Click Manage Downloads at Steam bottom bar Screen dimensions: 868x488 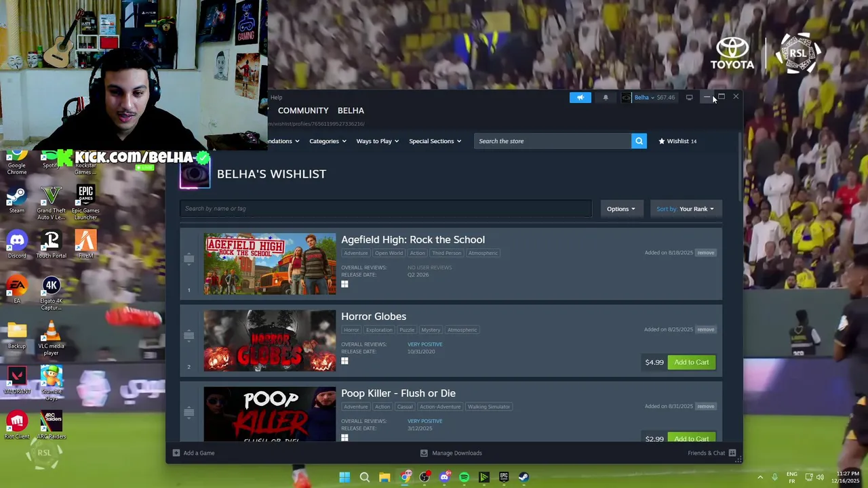click(x=451, y=453)
